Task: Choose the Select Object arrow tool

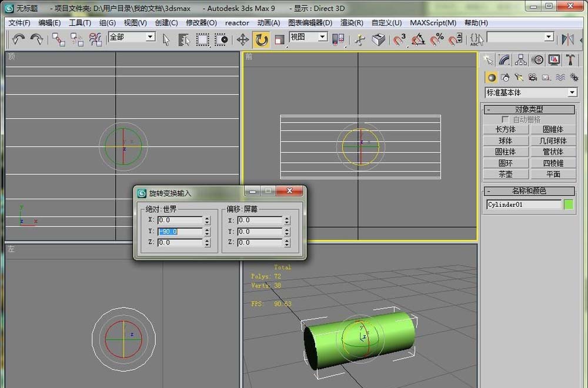Action: pyautogui.click(x=166, y=39)
